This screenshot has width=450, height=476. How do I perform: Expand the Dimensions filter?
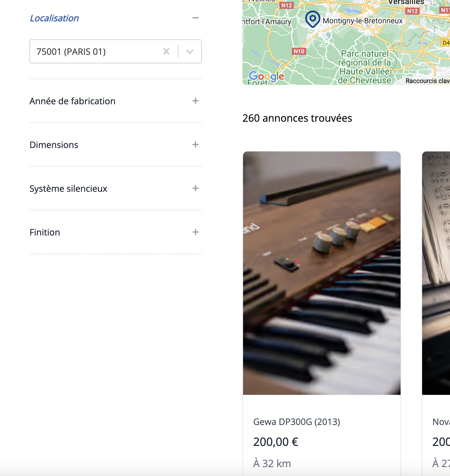(196, 145)
